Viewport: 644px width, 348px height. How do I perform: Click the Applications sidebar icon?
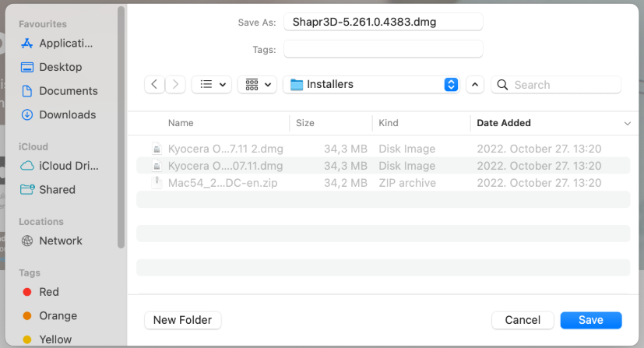point(27,43)
